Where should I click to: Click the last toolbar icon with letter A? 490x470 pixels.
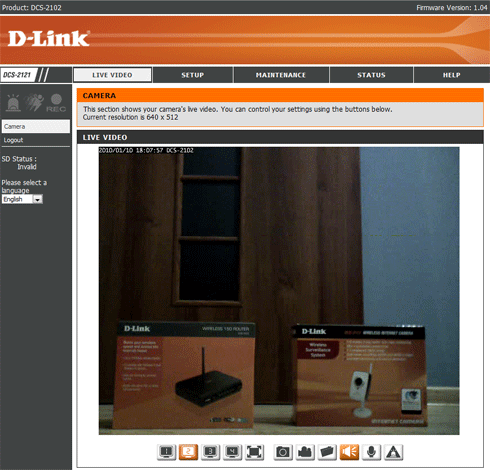[394, 452]
